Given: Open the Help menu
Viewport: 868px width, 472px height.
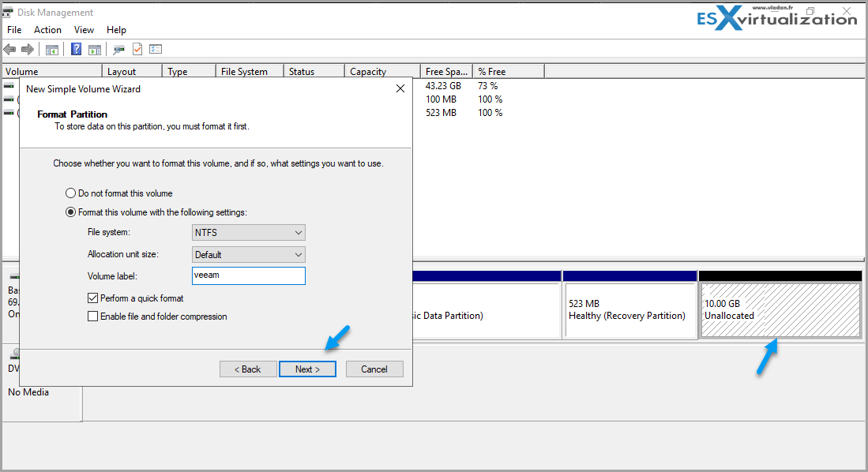Looking at the screenshot, I should click(x=116, y=30).
